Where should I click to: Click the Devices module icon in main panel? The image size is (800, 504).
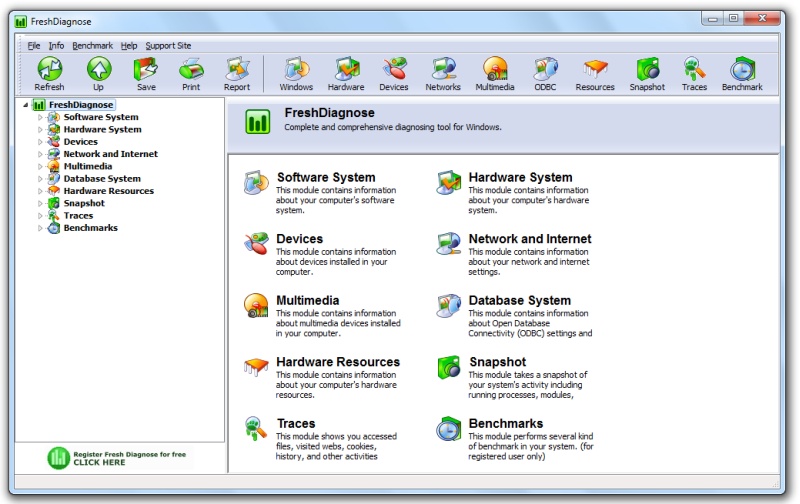tap(256, 243)
